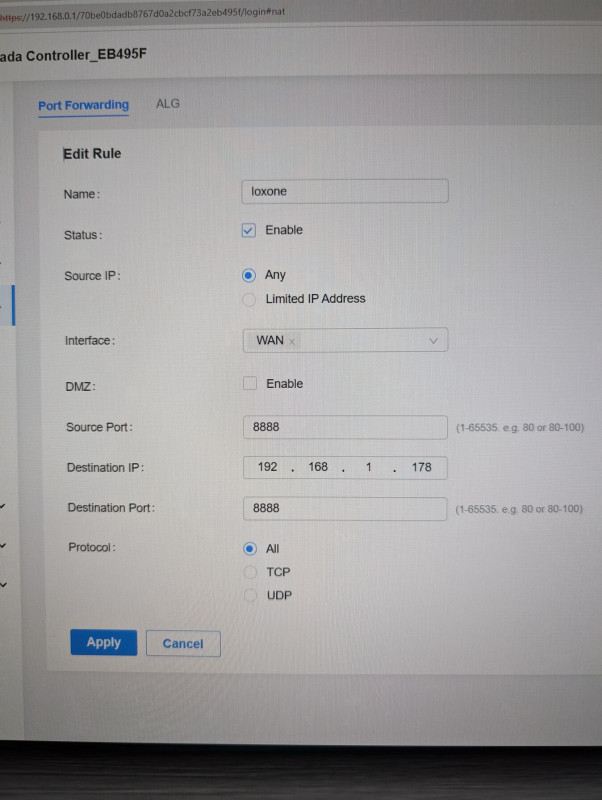The image size is (602, 800).
Task: Select Limited IP Address radio button
Action: (249, 299)
